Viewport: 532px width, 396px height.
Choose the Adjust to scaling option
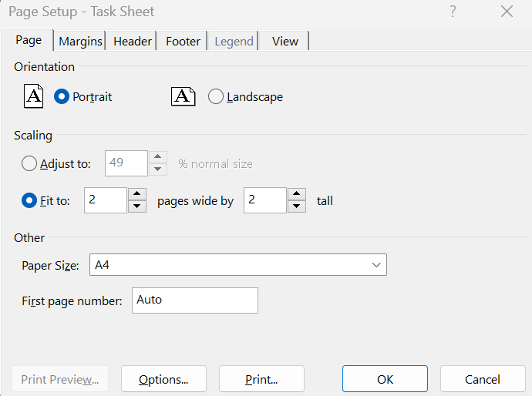click(x=29, y=163)
